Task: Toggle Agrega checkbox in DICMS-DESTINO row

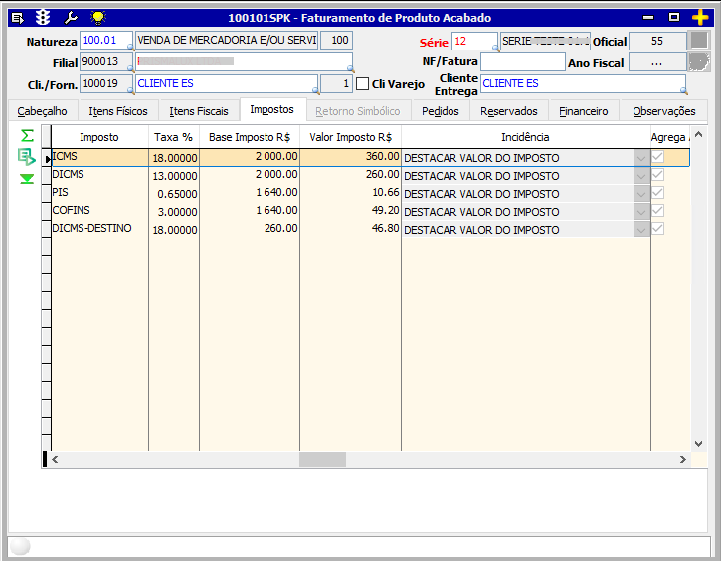Action: [658, 229]
